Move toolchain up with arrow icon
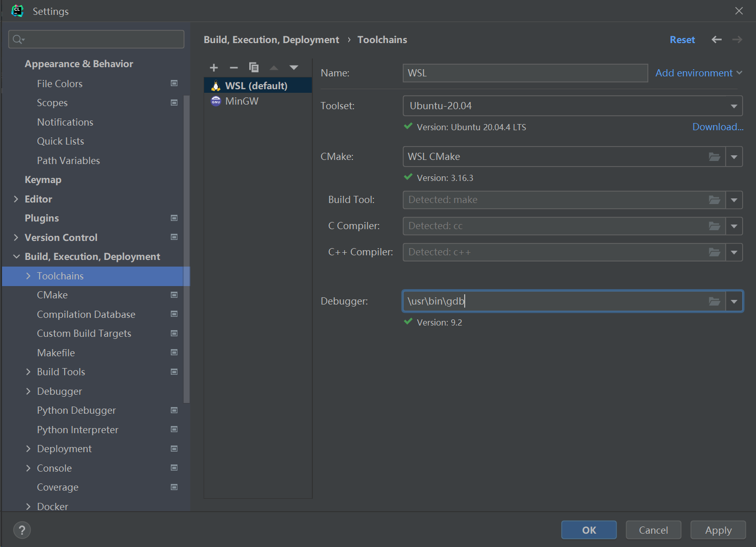This screenshot has height=547, width=756. (x=274, y=68)
